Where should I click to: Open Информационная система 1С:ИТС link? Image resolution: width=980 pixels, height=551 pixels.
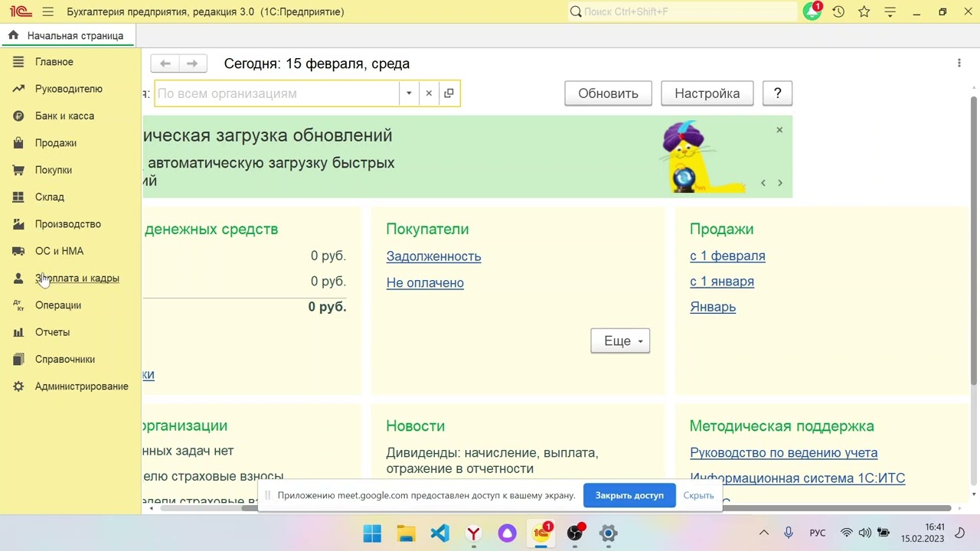tap(797, 478)
